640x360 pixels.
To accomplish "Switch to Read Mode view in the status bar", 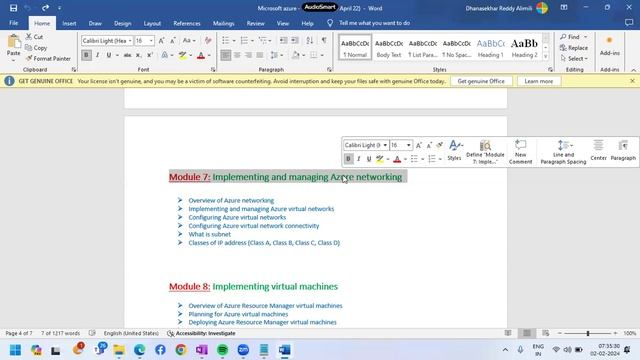I will (508, 333).
